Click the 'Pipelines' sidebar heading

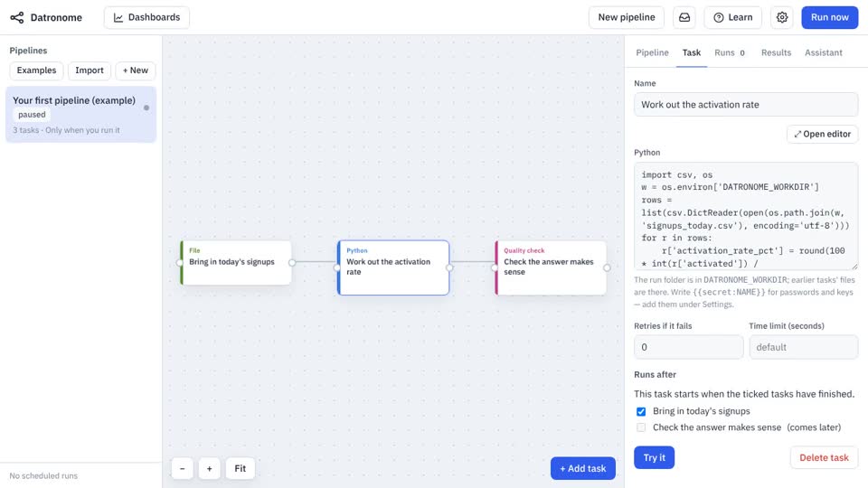[28, 51]
